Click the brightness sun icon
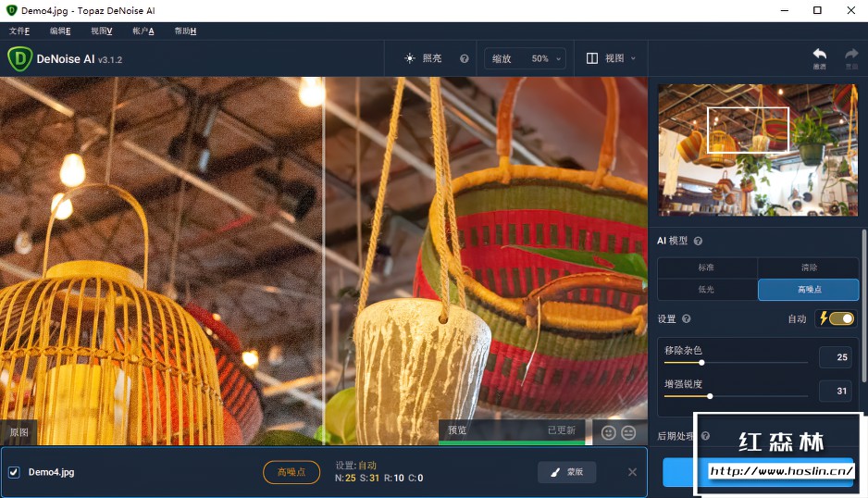The width and height of the screenshot is (868, 498). coord(410,58)
